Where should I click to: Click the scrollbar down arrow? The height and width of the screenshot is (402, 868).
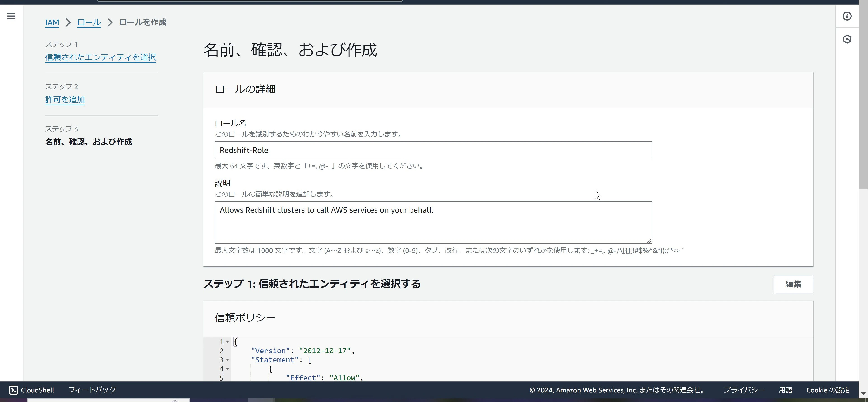(x=863, y=394)
